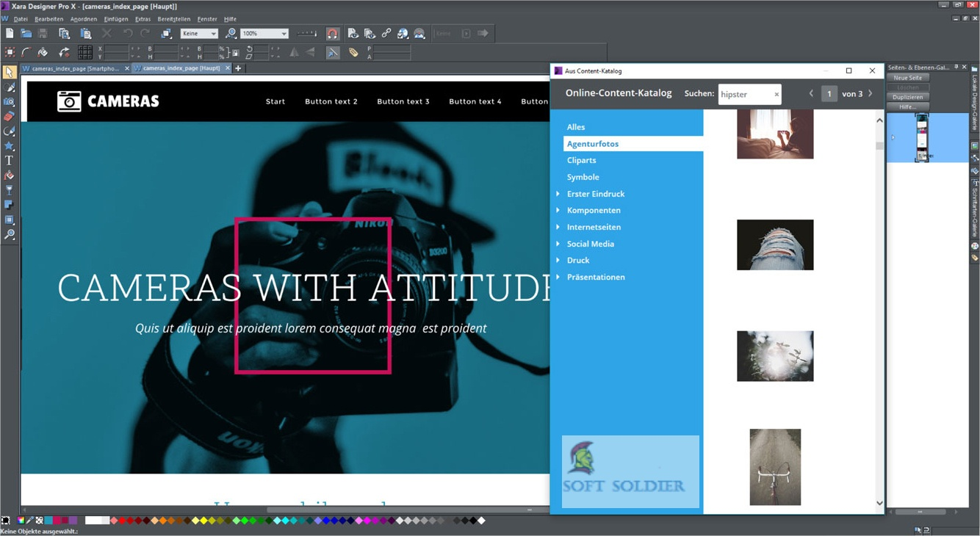
Task: Click the Duplizieren button
Action: pyautogui.click(x=908, y=97)
